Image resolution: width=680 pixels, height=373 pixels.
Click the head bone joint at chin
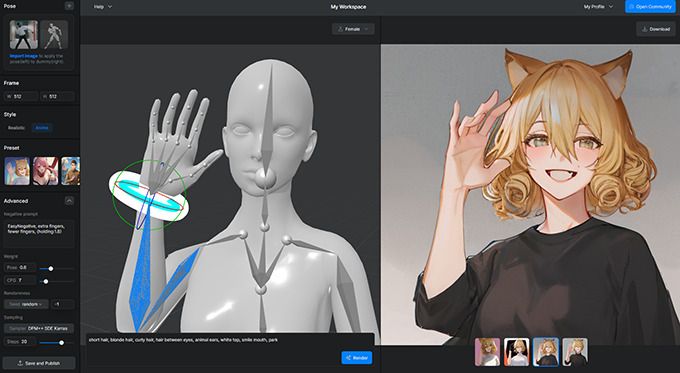[x=265, y=178]
